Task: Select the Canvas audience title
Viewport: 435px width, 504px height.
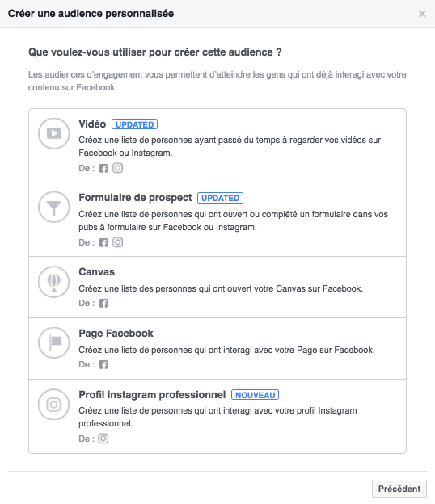Action: pos(96,272)
